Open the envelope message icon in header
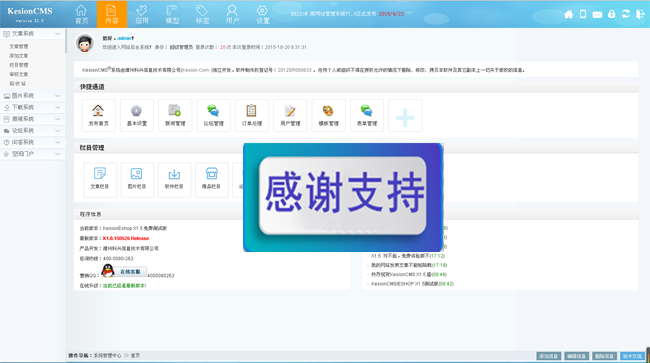 click(x=597, y=15)
